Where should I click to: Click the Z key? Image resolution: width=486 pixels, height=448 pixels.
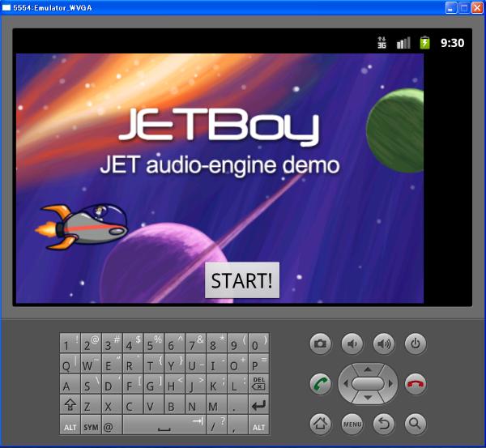coord(91,404)
